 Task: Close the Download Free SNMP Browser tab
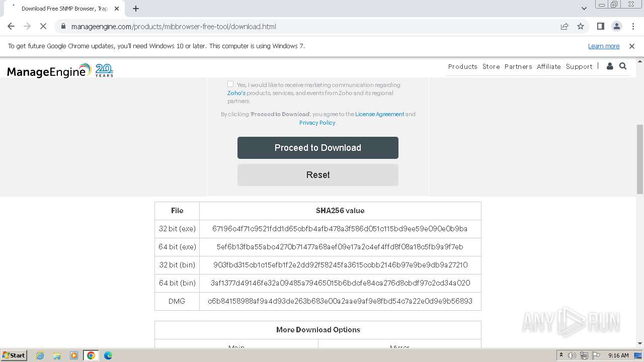point(117,9)
